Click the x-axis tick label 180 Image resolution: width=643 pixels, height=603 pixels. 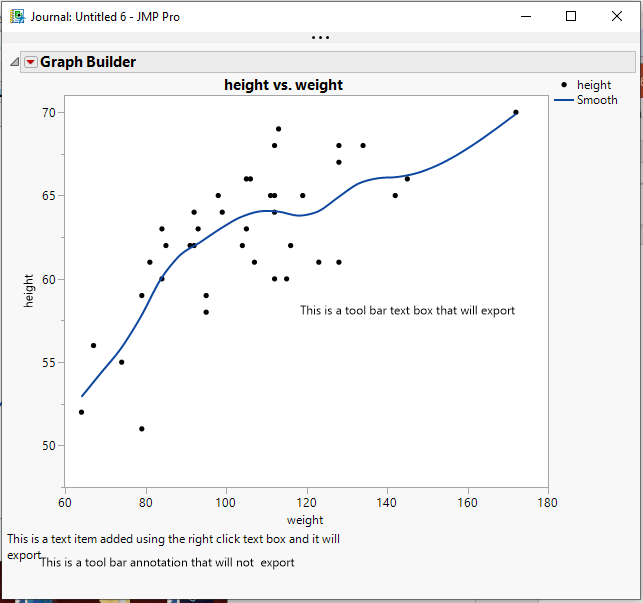pyautogui.click(x=547, y=503)
